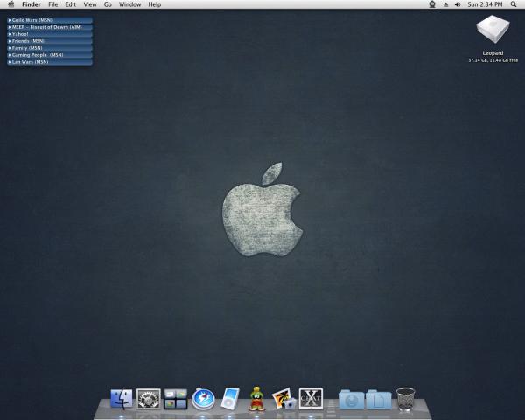The image size is (525, 420).
Task: Open the Finder menu
Action: point(31,4)
